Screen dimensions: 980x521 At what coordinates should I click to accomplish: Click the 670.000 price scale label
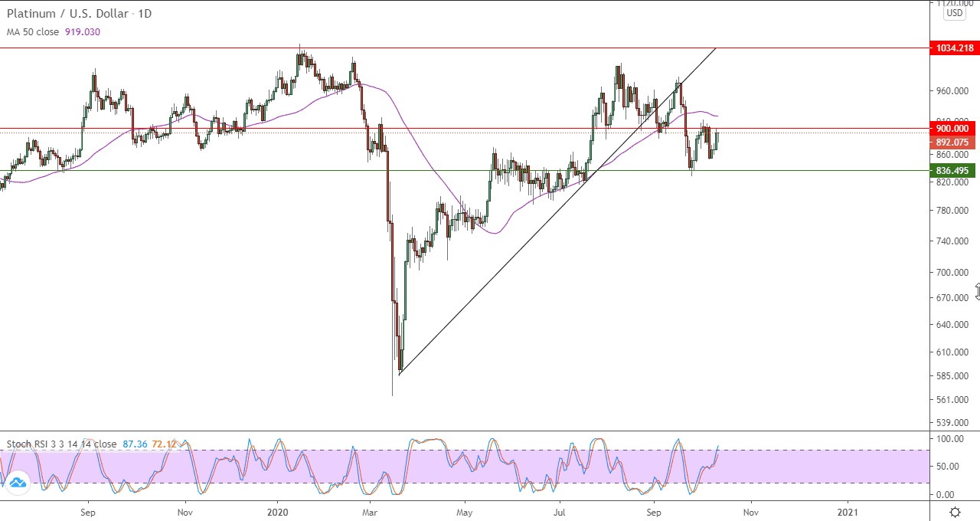click(952, 298)
